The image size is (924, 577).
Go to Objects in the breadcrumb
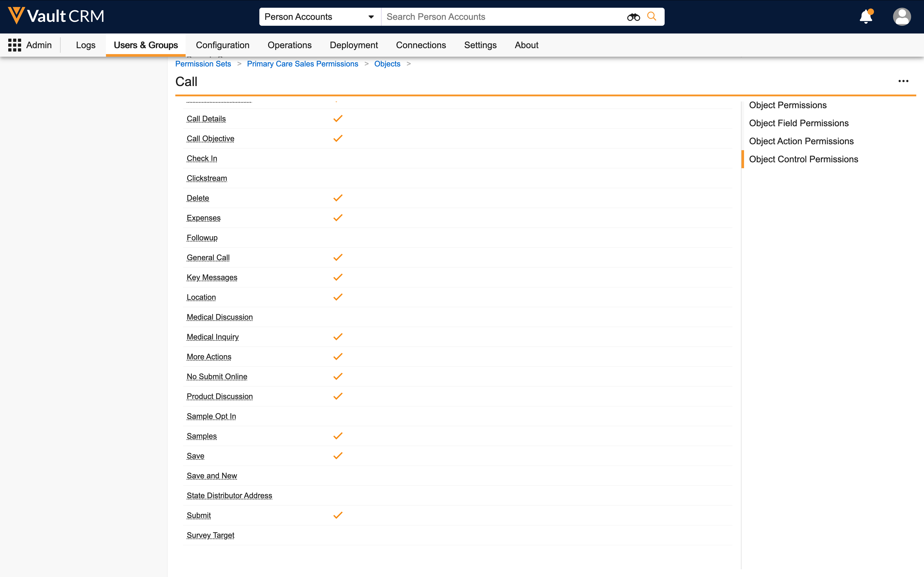(387, 64)
